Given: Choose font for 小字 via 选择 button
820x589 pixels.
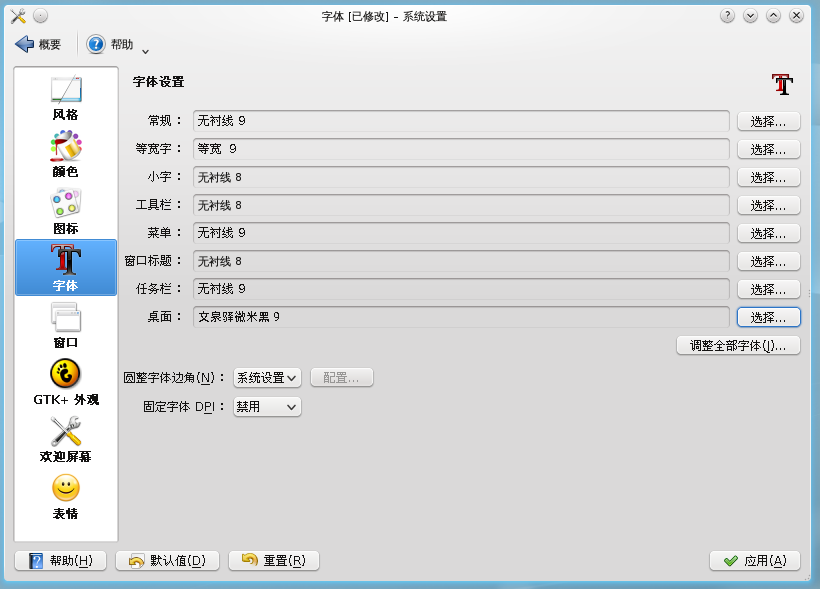Looking at the screenshot, I should tap(769, 177).
